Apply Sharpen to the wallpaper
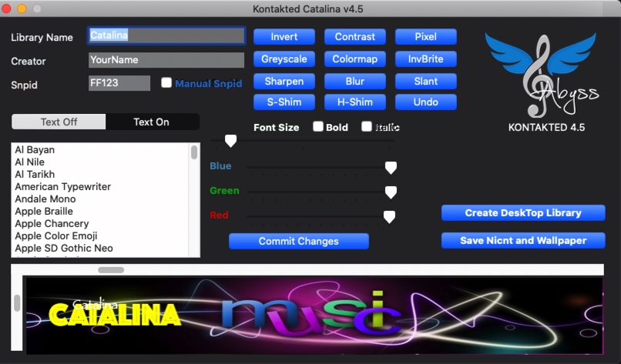The image size is (621, 364). tap(284, 81)
